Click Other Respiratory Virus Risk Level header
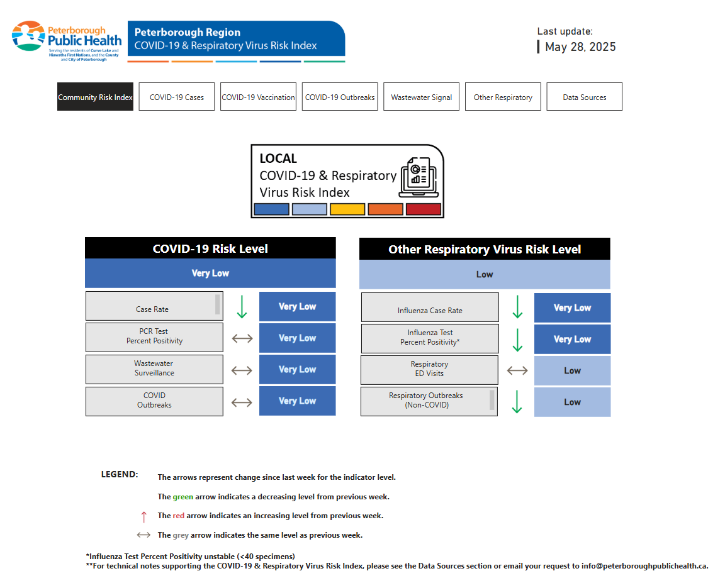The width and height of the screenshot is (725, 588). 485,249
